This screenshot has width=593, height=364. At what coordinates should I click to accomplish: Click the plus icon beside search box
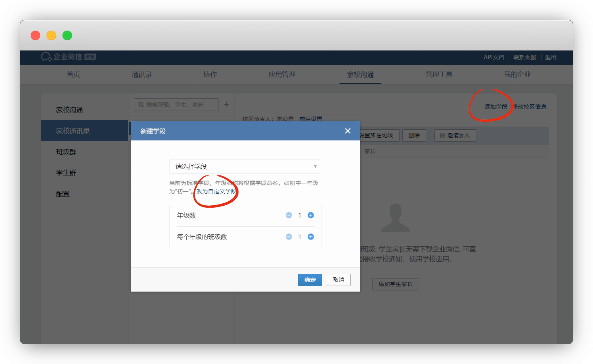tap(226, 105)
